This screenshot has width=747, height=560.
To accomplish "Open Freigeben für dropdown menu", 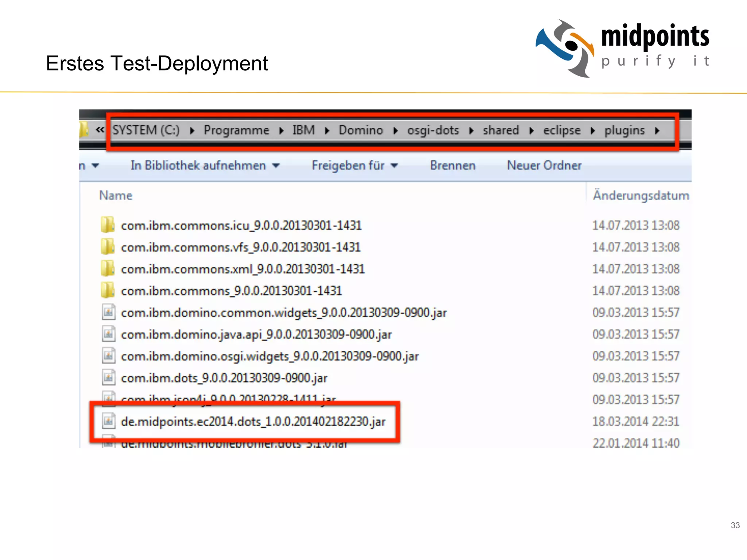I will (x=355, y=166).
